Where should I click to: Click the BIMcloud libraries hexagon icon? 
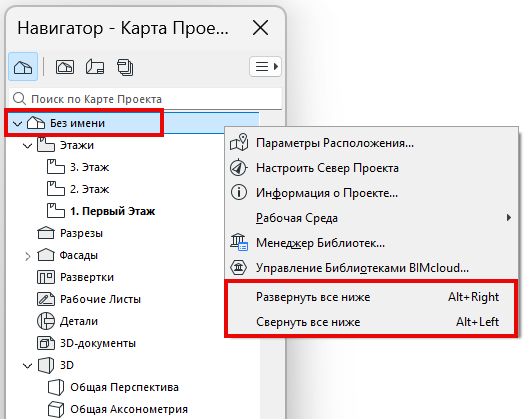[x=239, y=268]
